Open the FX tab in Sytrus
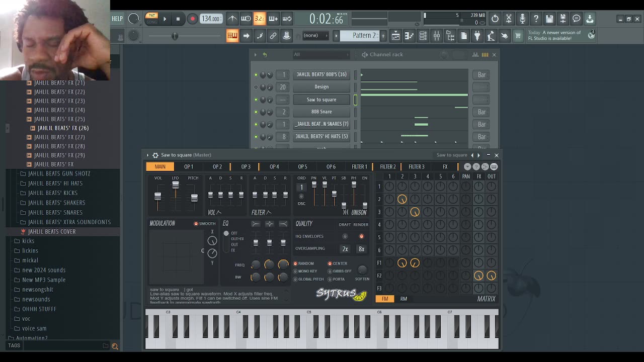The image size is (644, 362). tap(445, 167)
